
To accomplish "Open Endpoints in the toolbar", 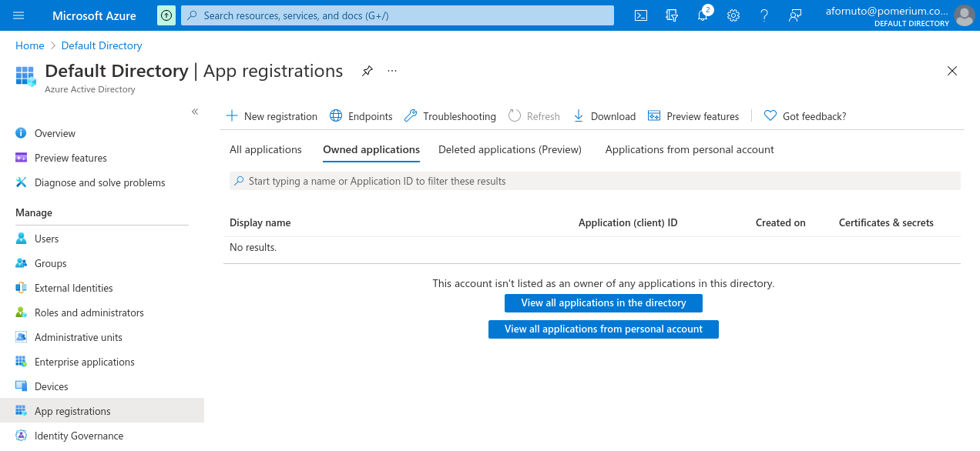I will pyautogui.click(x=361, y=116).
